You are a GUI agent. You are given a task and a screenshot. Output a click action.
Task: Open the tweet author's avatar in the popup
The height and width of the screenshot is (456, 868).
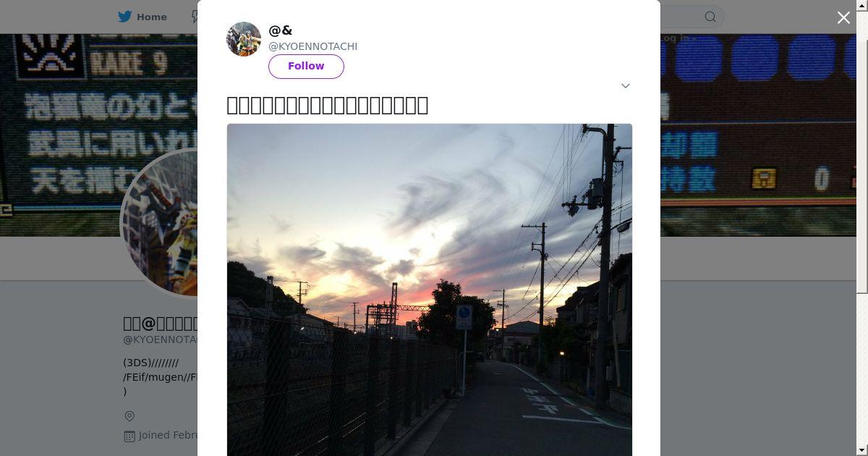click(244, 39)
